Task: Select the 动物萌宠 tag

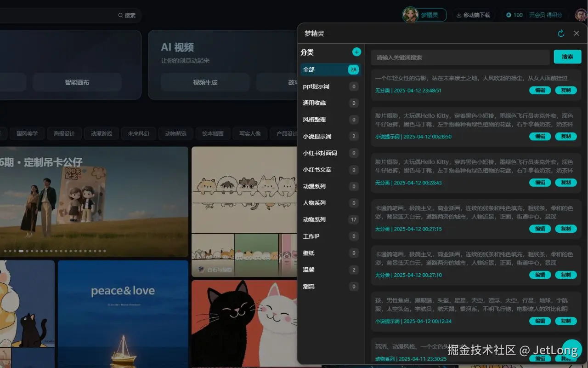Action: click(176, 134)
